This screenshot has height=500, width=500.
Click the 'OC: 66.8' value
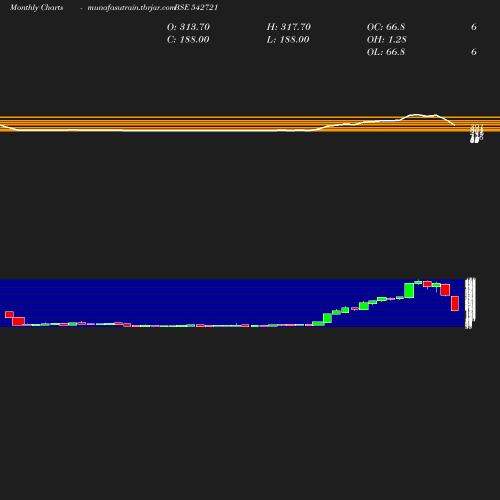coord(386,27)
